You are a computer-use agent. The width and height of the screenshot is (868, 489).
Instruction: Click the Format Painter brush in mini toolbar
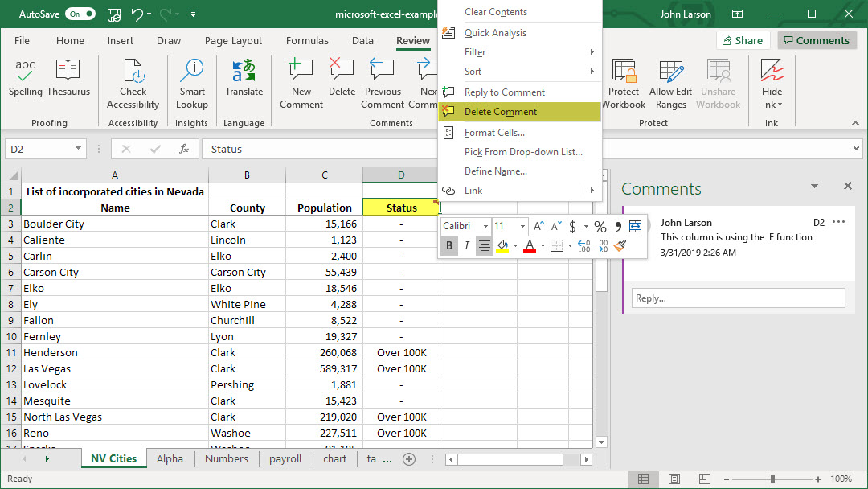click(620, 246)
